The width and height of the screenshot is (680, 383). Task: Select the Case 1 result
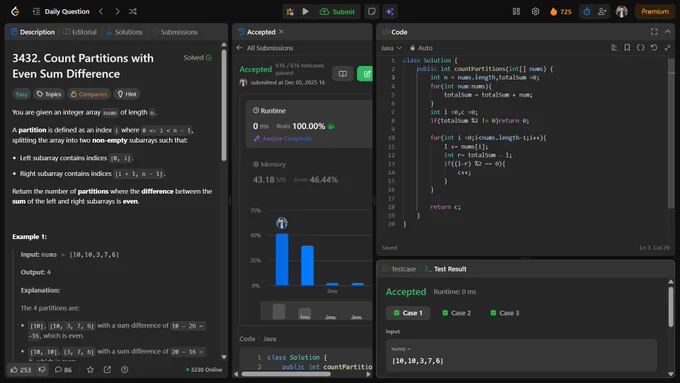coord(408,313)
